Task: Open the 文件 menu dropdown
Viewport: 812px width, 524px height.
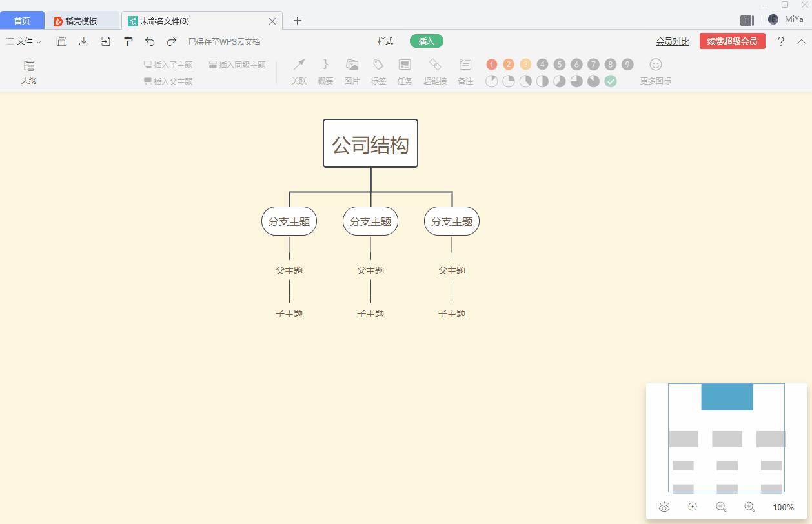Action: [23, 41]
